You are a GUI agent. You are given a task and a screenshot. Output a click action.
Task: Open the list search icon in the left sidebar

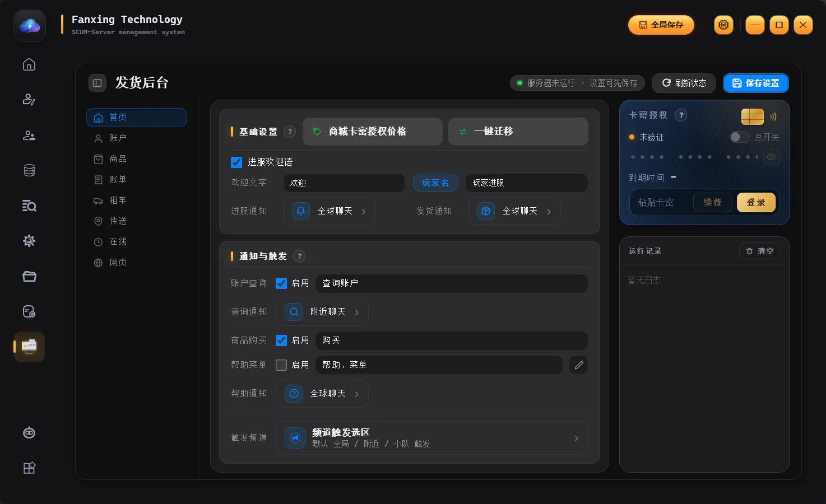tap(29, 206)
